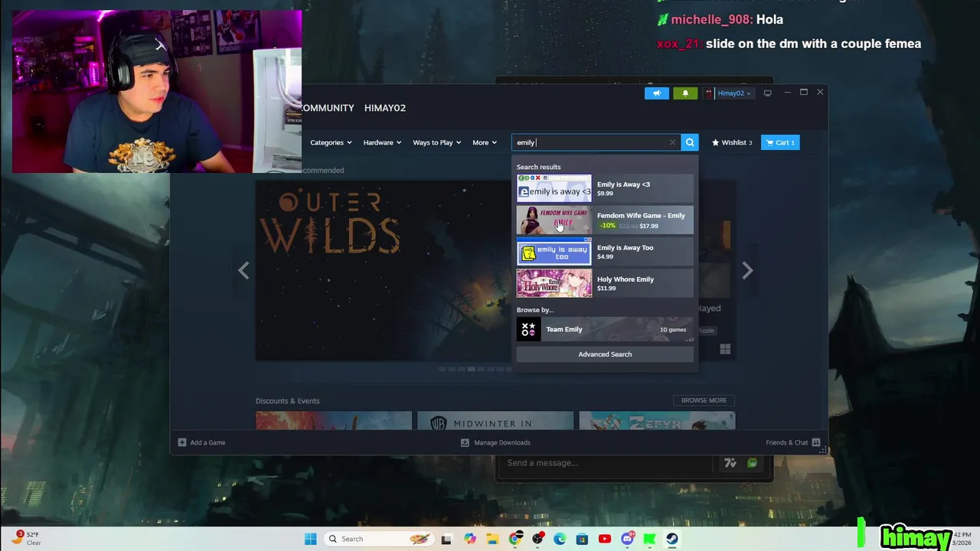Open Steam announcements megaphone icon
Viewport: 980px width, 551px height.
coord(656,93)
